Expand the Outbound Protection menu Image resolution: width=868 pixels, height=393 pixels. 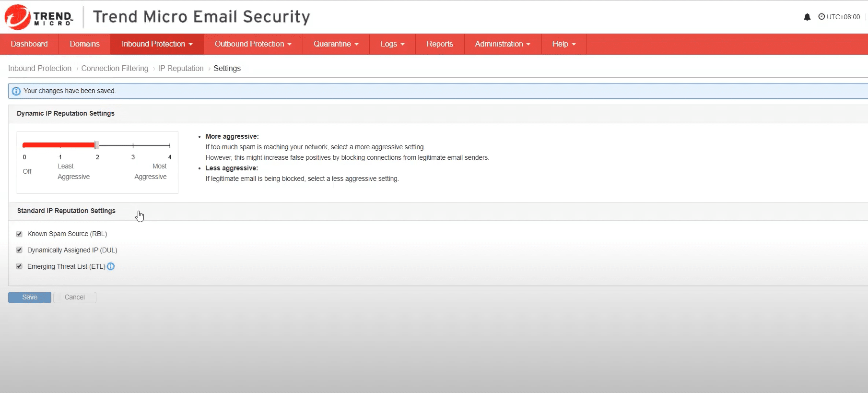pos(253,44)
